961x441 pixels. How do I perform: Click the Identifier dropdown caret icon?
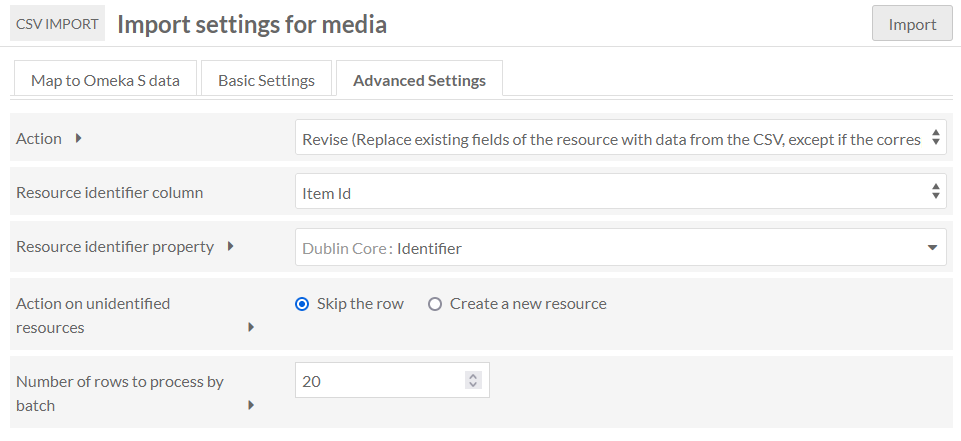(x=932, y=247)
